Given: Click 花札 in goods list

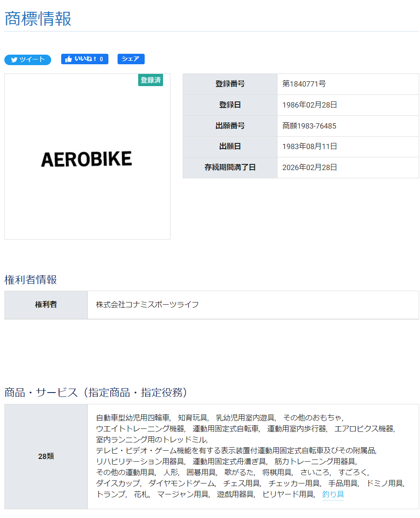Looking at the screenshot, I should pos(141,494).
